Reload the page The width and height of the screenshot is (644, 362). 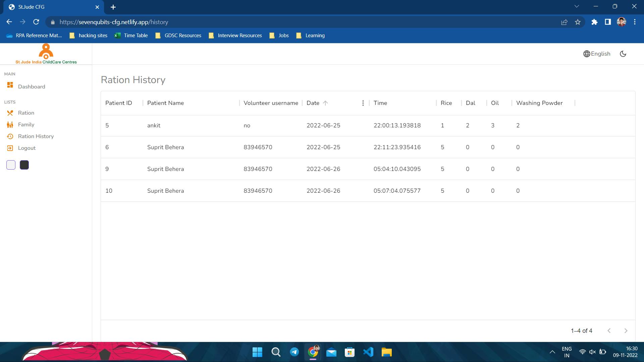(36, 22)
